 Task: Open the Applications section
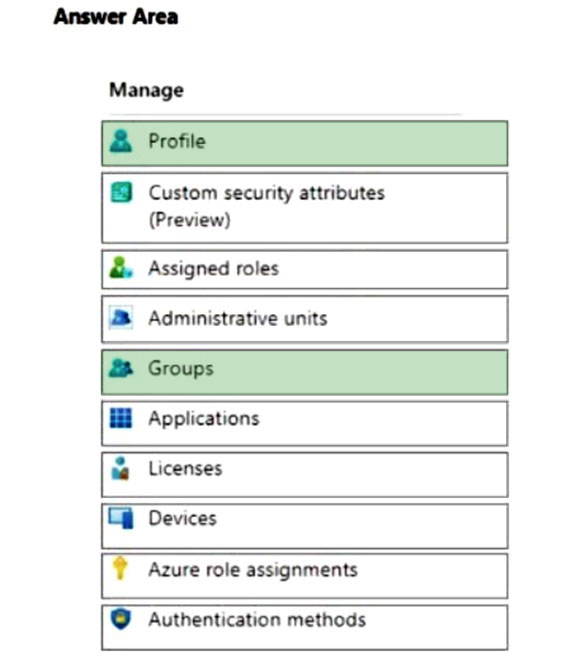pos(305,424)
